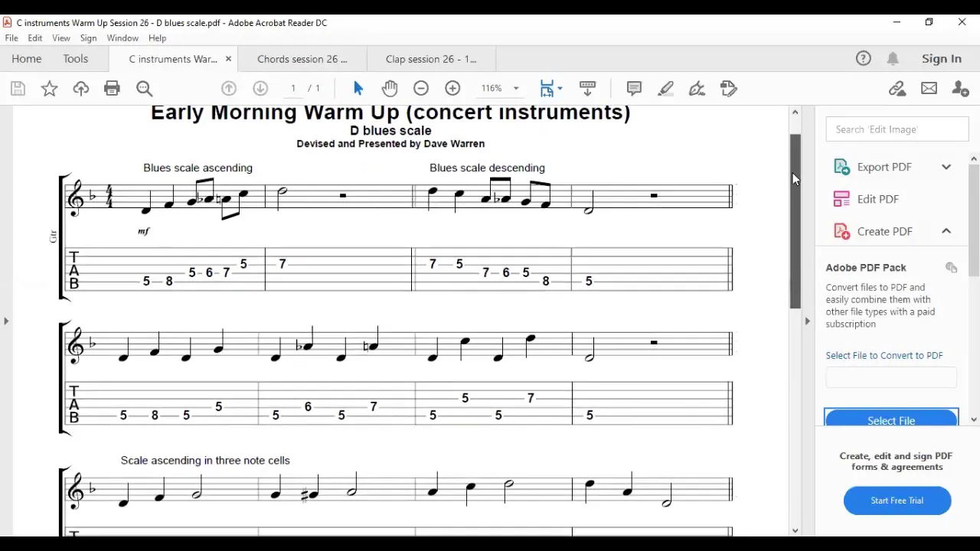Switch to Chords session 26 tab
Image resolution: width=980 pixels, height=551 pixels.
(302, 59)
